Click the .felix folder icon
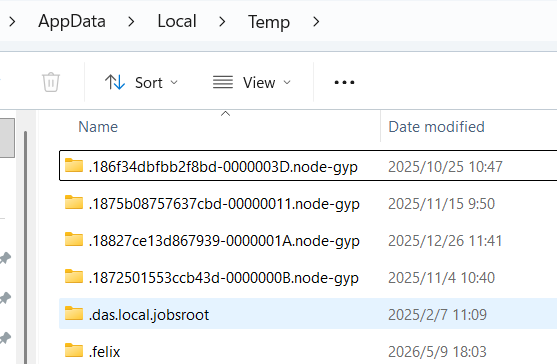Image resolution: width=557 pixels, height=364 pixels. point(74,350)
